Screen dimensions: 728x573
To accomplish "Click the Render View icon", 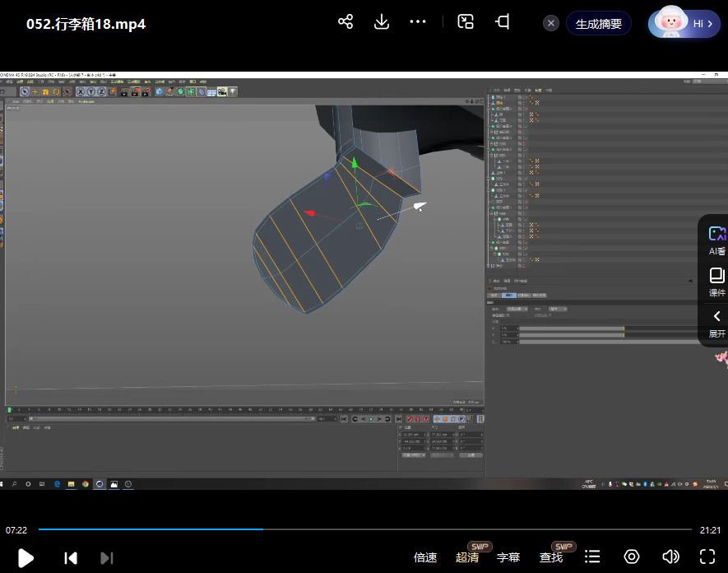I will pos(124,93).
